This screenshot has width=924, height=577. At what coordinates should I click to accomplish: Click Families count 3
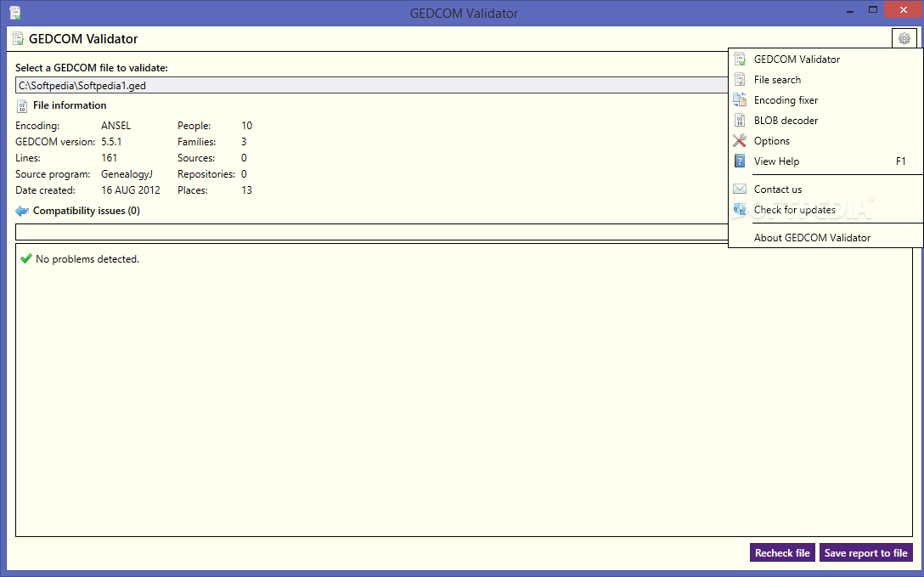(244, 142)
